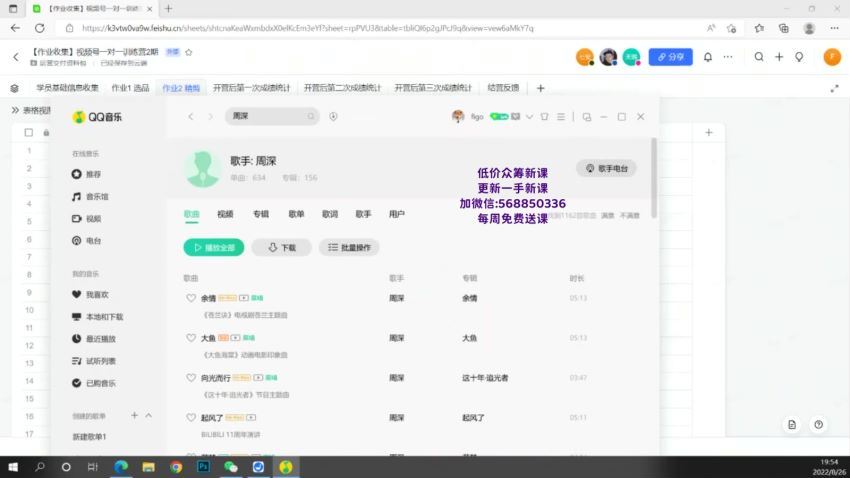Open Feishu help question icon
850x478 pixels.
(x=819, y=424)
